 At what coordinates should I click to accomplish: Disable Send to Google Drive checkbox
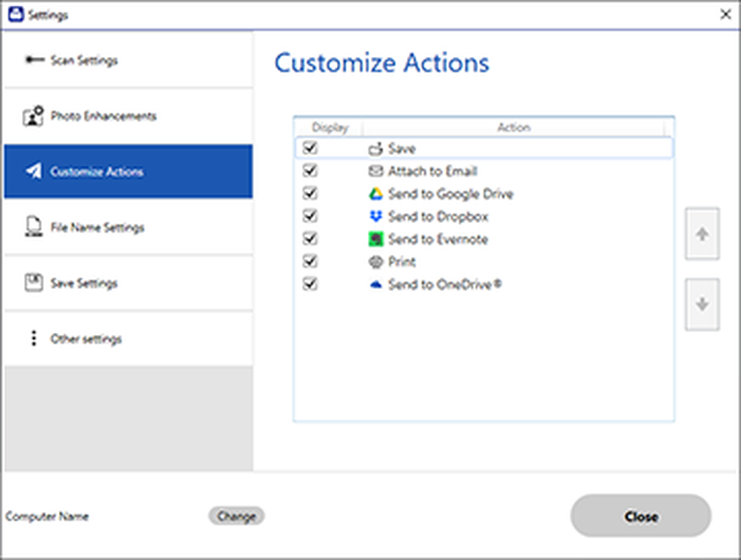(x=310, y=194)
